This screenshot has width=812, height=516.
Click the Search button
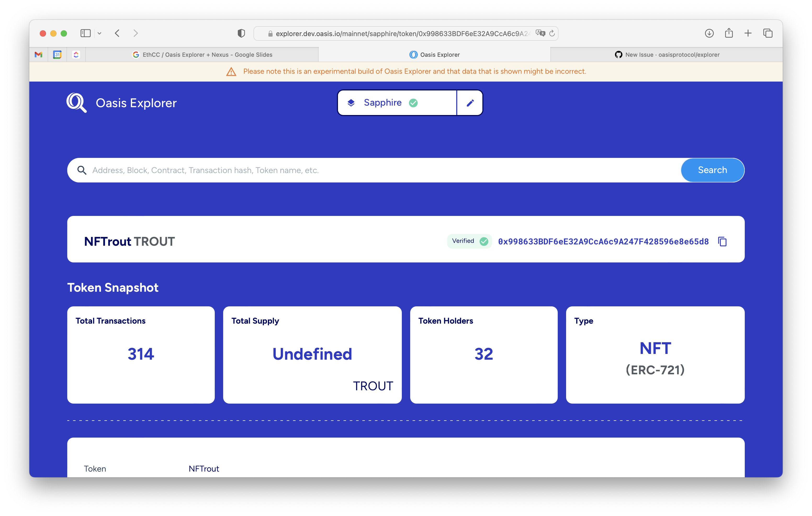712,170
